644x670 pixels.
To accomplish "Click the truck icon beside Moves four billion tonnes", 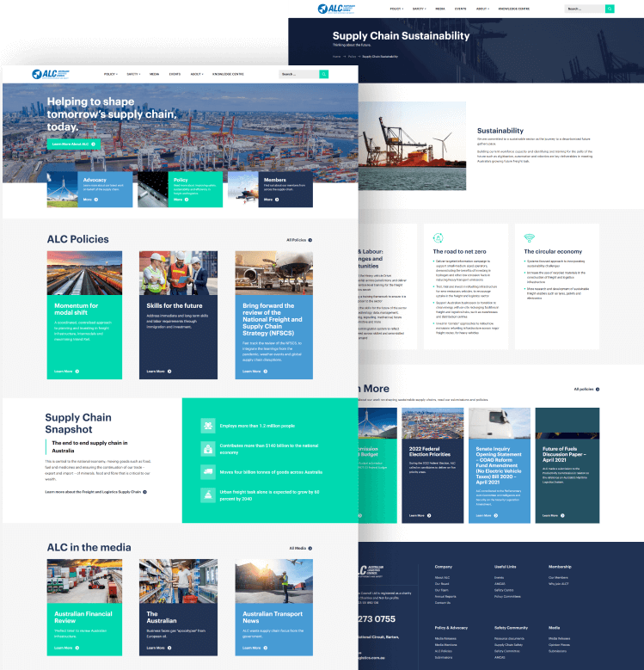I will point(208,471).
